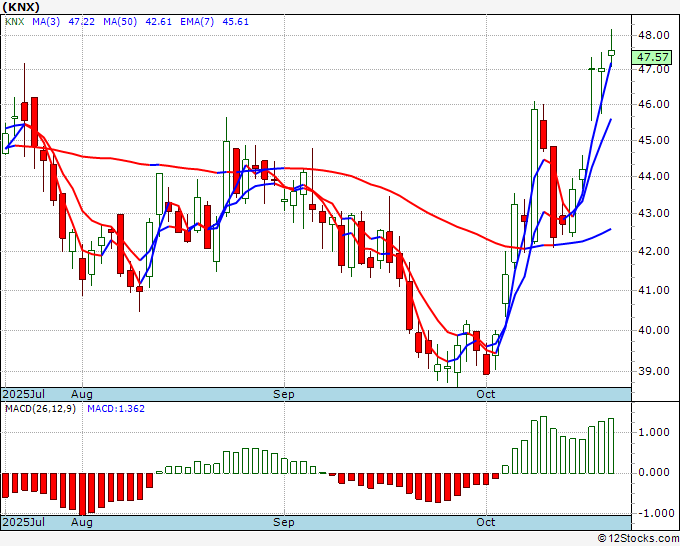Click Aug on MACD date axis
The image size is (680, 546).
click(x=82, y=522)
